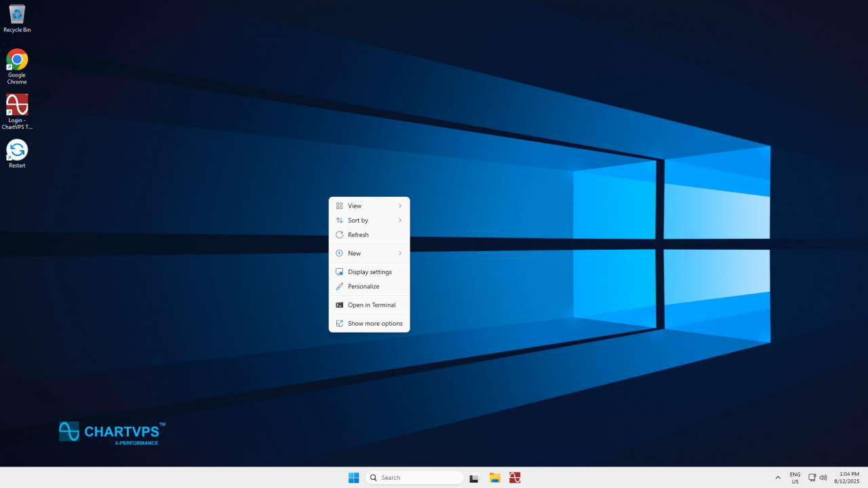Choose Personalize in the context menu
868x488 pixels.
pyautogui.click(x=363, y=286)
